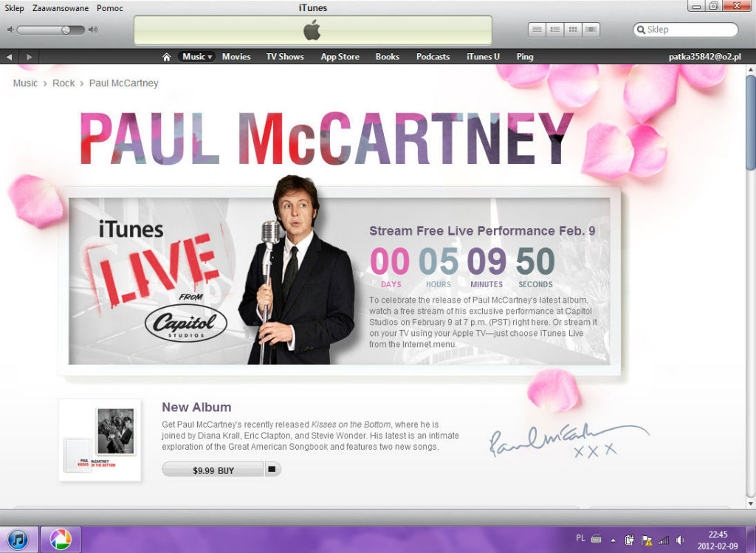Go to the iTunes Store home icon
Image resolution: width=756 pixels, height=553 pixels.
[166, 57]
